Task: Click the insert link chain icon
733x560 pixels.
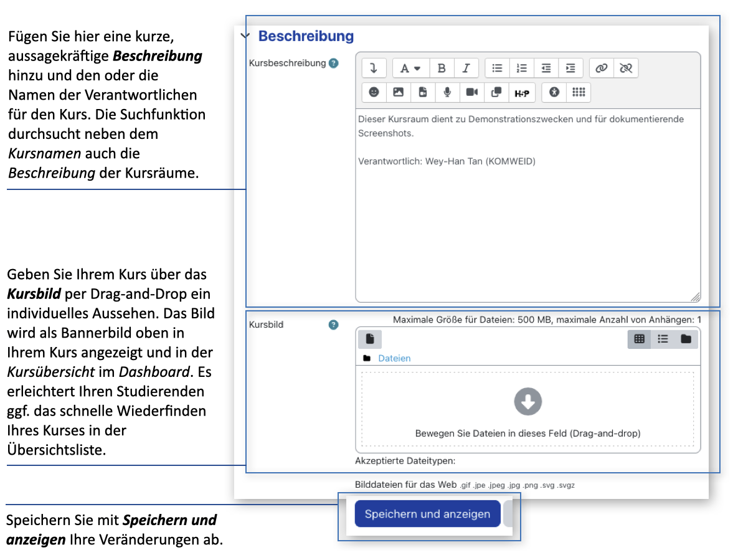Action: coord(602,69)
